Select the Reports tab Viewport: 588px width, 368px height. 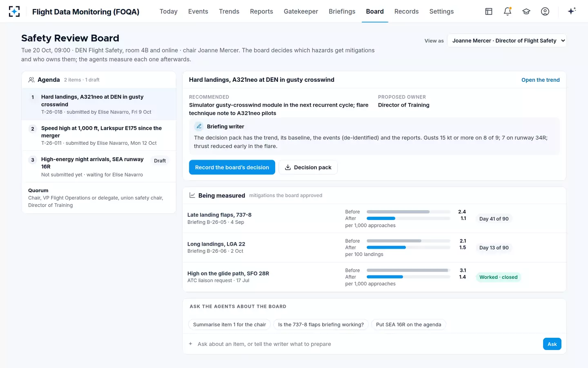[x=261, y=11]
